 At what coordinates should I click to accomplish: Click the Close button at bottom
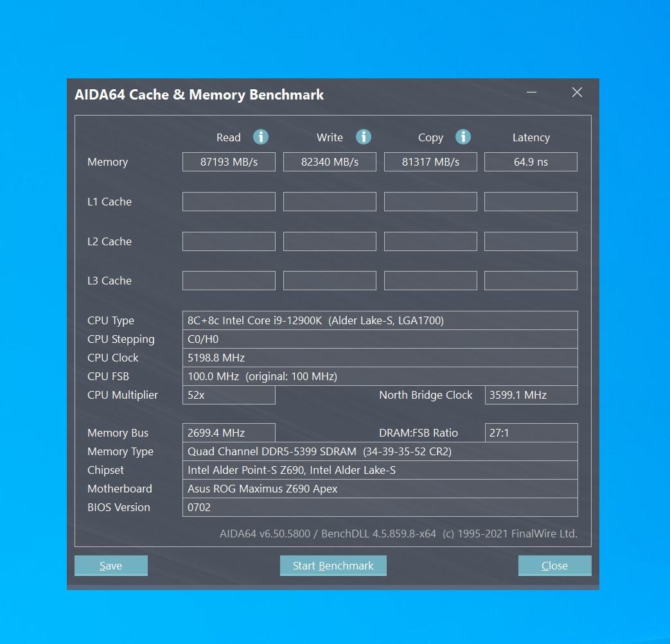click(554, 566)
